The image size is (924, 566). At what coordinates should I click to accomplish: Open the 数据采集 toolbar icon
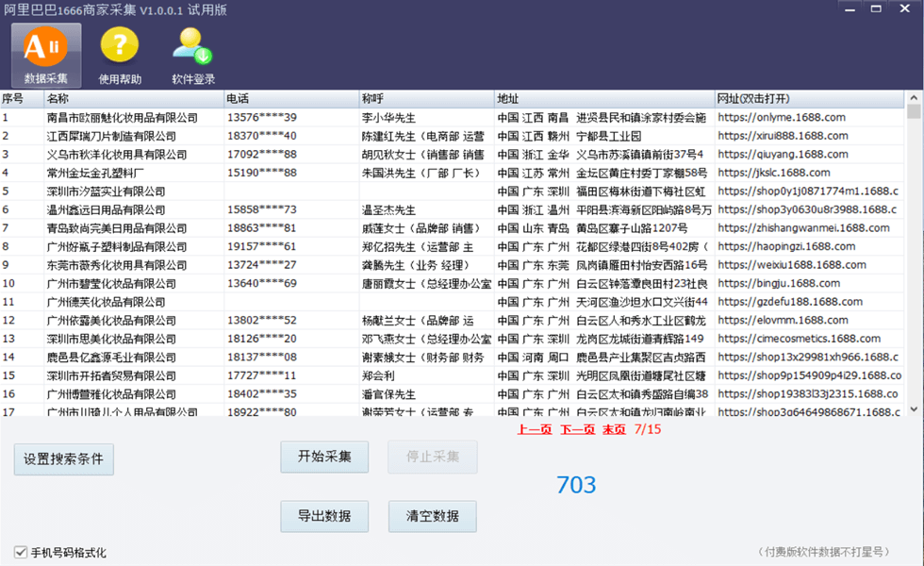(x=46, y=56)
